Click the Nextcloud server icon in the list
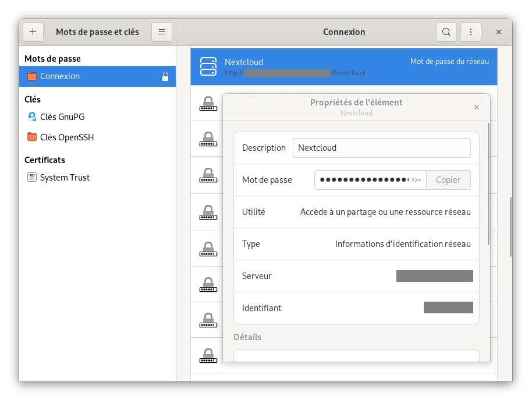The height and width of the screenshot is (403, 532). pyautogui.click(x=208, y=66)
